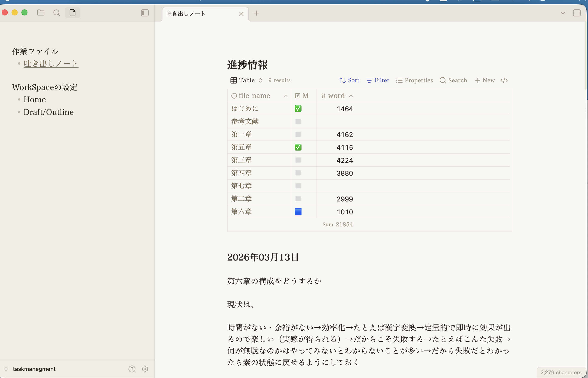This screenshot has height=378, width=588.
Task: Select the document file icon in the sidebar header
Action: [x=72, y=13]
